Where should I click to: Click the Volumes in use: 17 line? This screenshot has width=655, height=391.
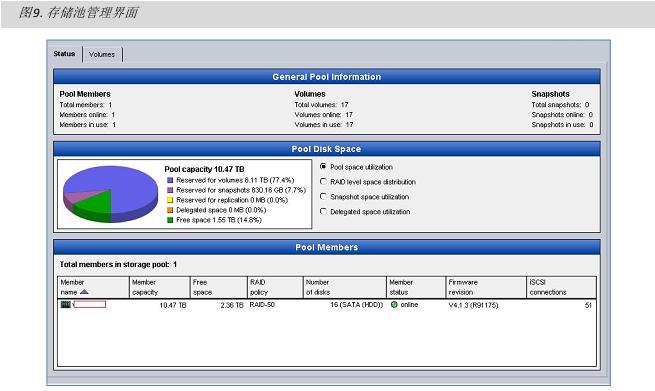pyautogui.click(x=324, y=125)
